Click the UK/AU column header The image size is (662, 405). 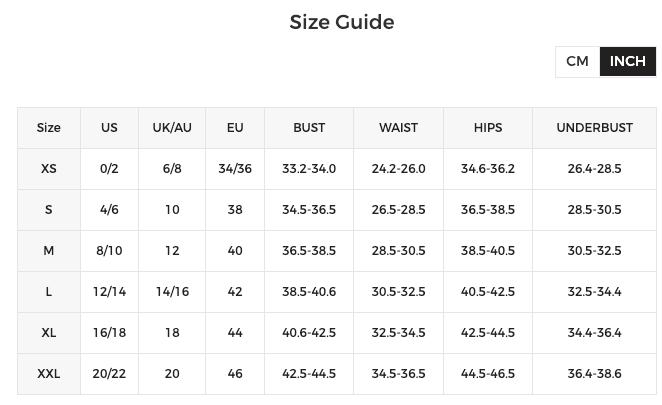tap(172, 128)
